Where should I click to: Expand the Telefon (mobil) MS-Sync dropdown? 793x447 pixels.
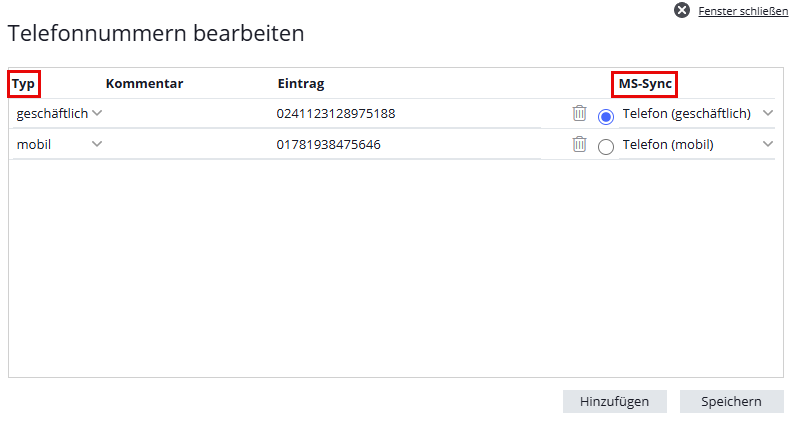tap(697, 144)
